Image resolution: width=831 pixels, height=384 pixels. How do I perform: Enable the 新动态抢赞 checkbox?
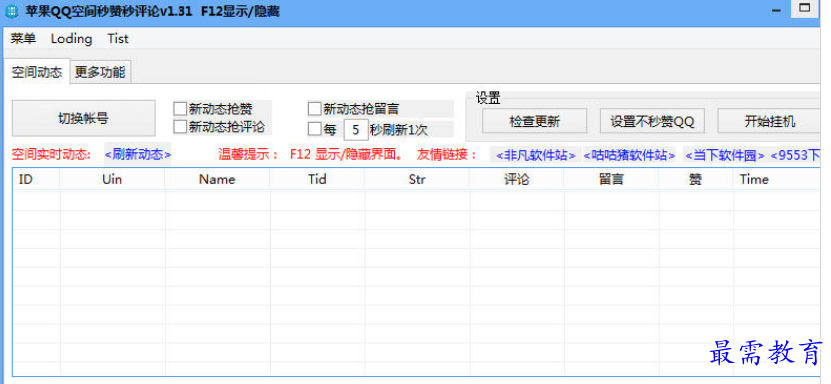(181, 109)
